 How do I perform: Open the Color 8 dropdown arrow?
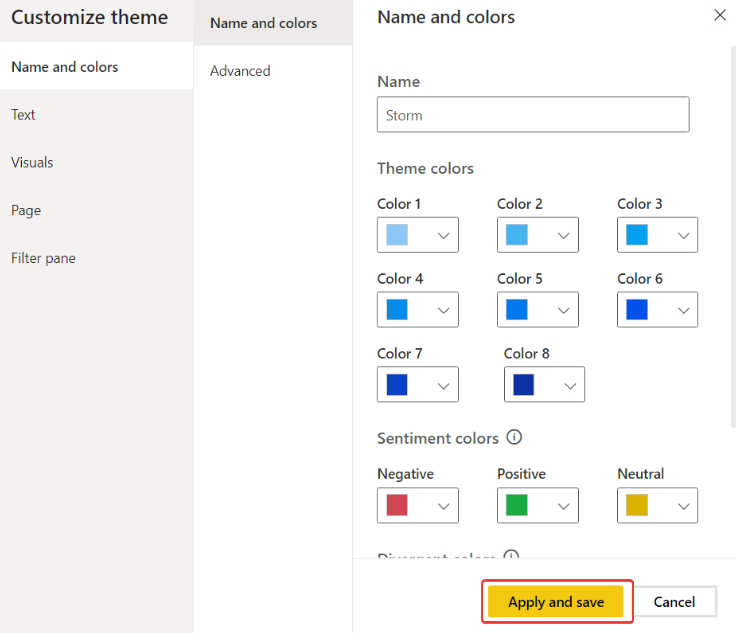coord(570,385)
